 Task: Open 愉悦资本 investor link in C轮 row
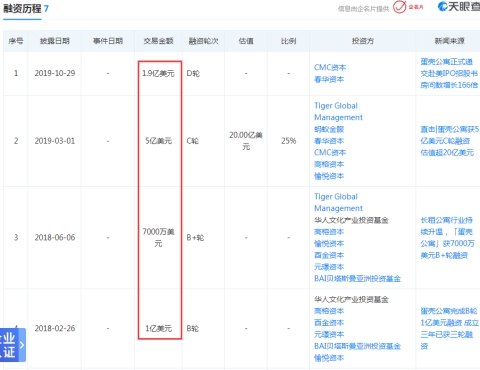(x=329, y=176)
